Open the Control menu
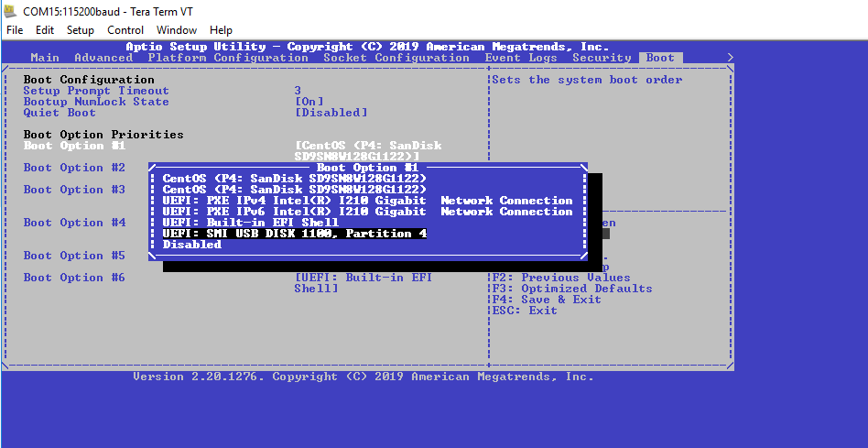 tap(125, 30)
